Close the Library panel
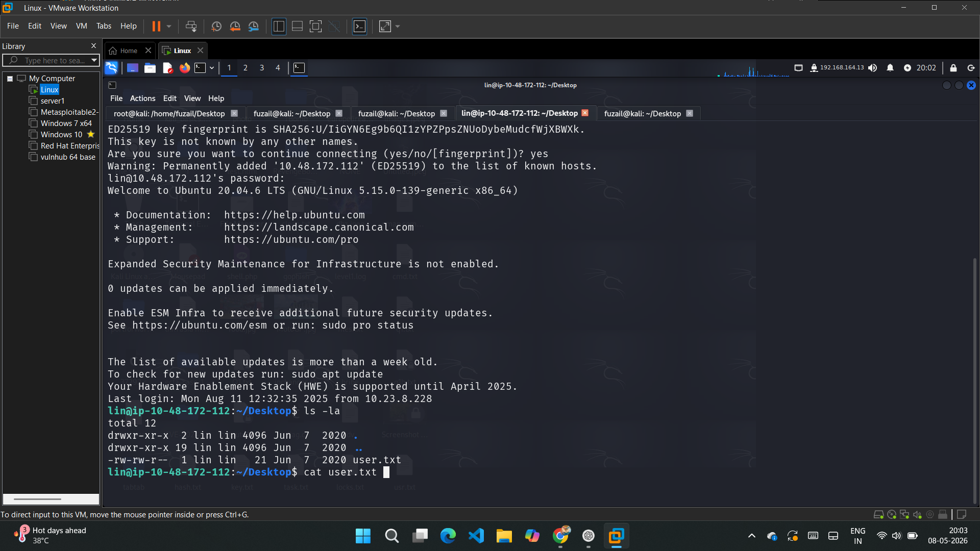 click(x=93, y=46)
